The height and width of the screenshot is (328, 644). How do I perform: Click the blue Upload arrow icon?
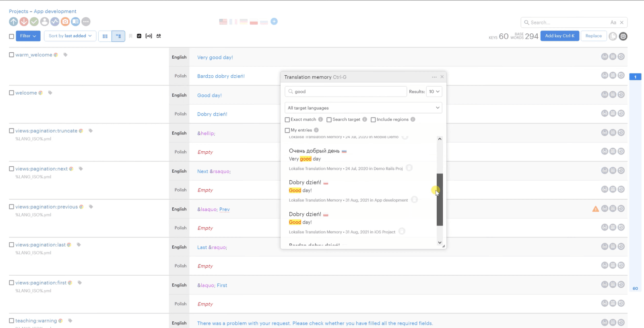point(13,22)
